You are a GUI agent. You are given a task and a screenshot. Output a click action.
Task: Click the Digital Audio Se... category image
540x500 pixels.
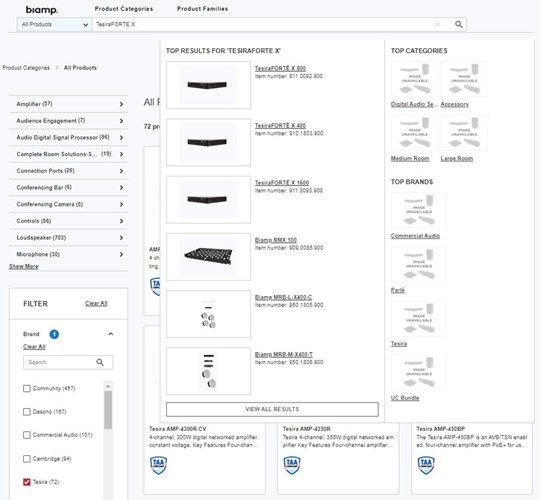tap(415, 79)
